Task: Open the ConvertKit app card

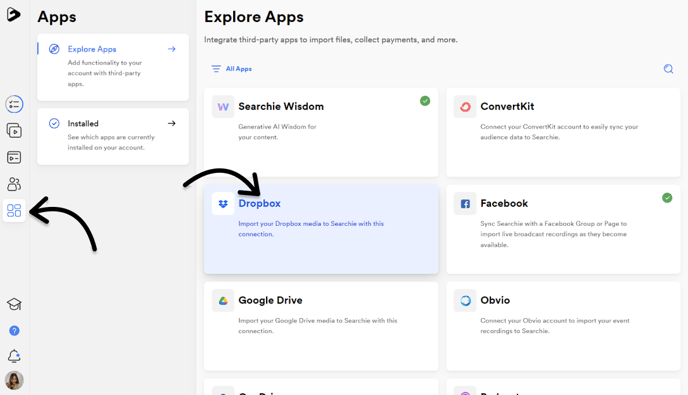Action: pyautogui.click(x=563, y=133)
